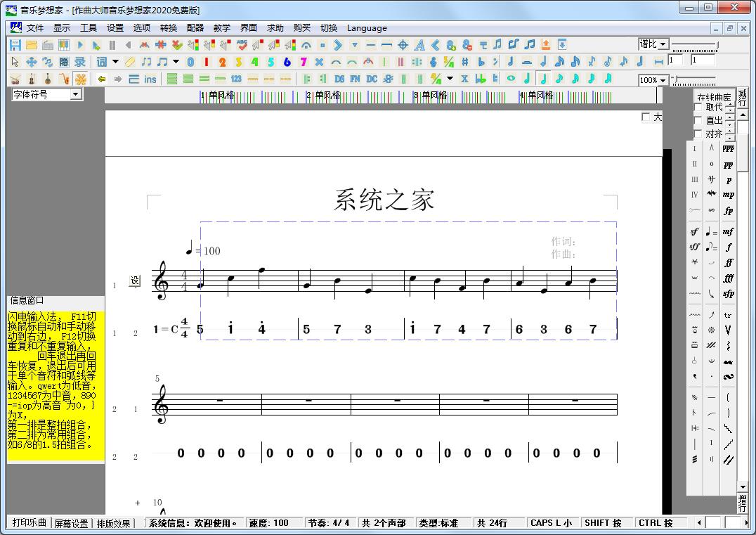Click the ABC spell-check icon

(x=242, y=45)
